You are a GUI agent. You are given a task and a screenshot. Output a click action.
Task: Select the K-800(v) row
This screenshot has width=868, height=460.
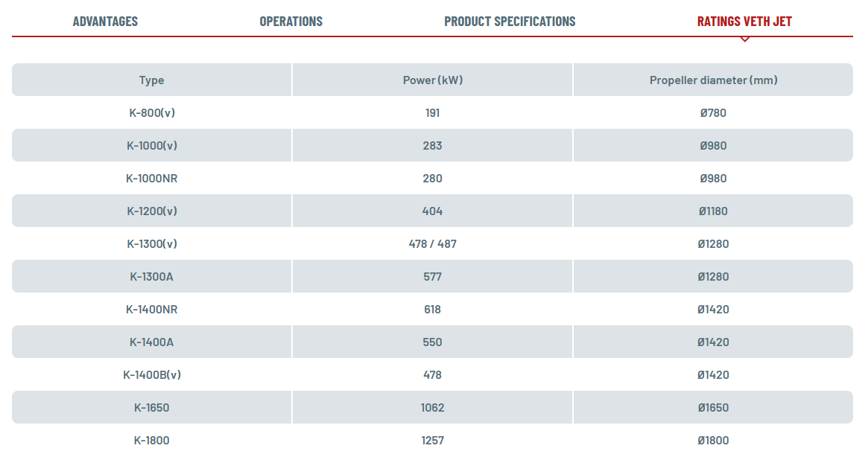click(x=151, y=112)
